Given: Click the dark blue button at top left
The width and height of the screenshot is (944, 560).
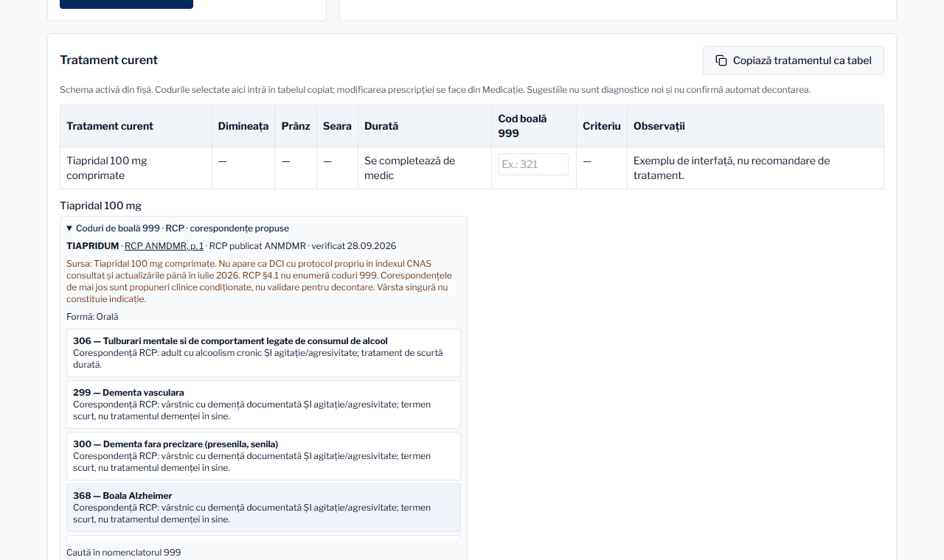Looking at the screenshot, I should pyautogui.click(x=126, y=4).
